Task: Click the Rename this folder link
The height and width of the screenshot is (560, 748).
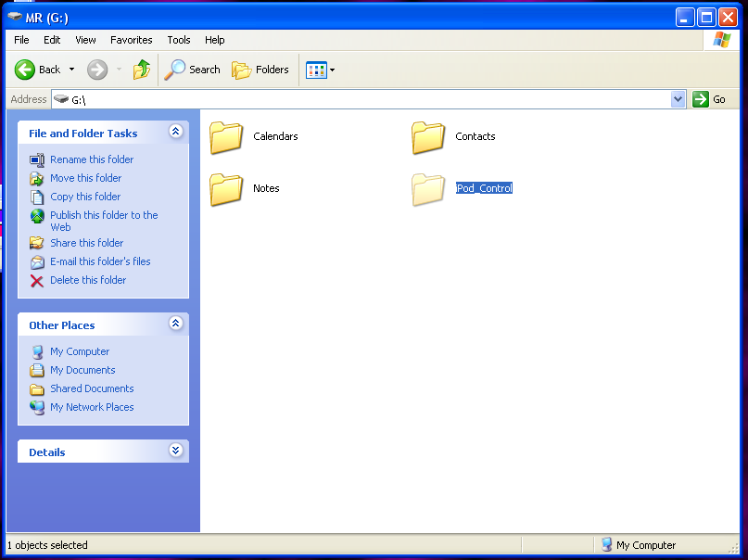Action: 92,159
